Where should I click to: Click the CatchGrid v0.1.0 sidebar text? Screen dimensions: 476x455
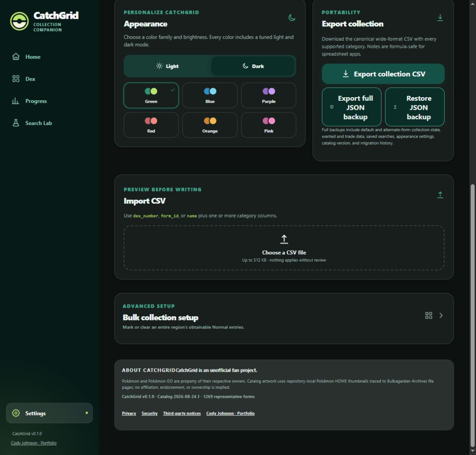point(27,434)
